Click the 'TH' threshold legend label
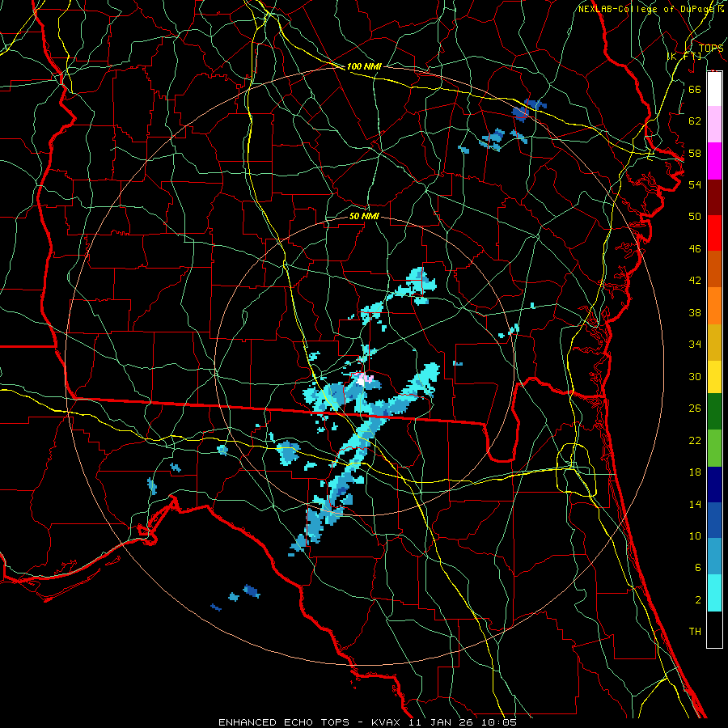This screenshot has height=728, width=728. (x=695, y=632)
